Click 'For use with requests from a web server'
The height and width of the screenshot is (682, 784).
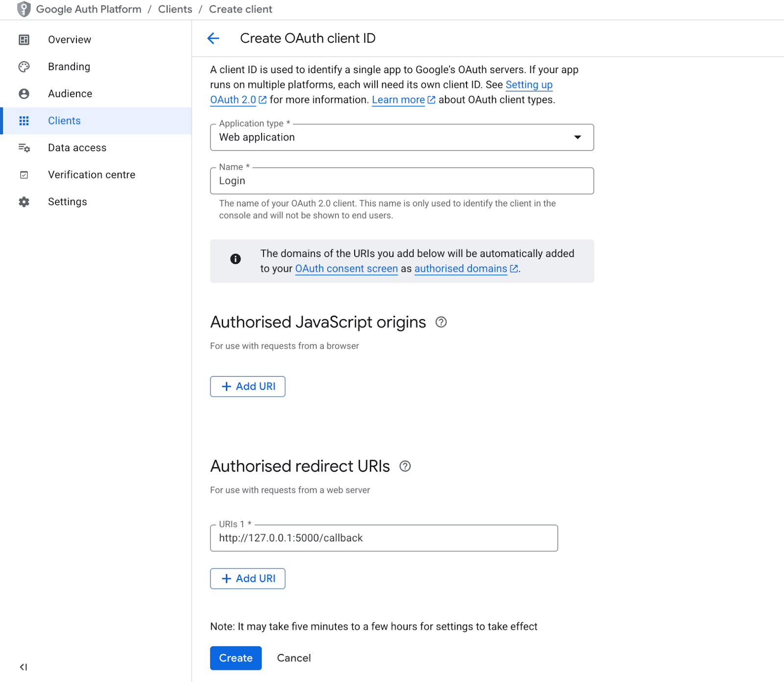[290, 490]
